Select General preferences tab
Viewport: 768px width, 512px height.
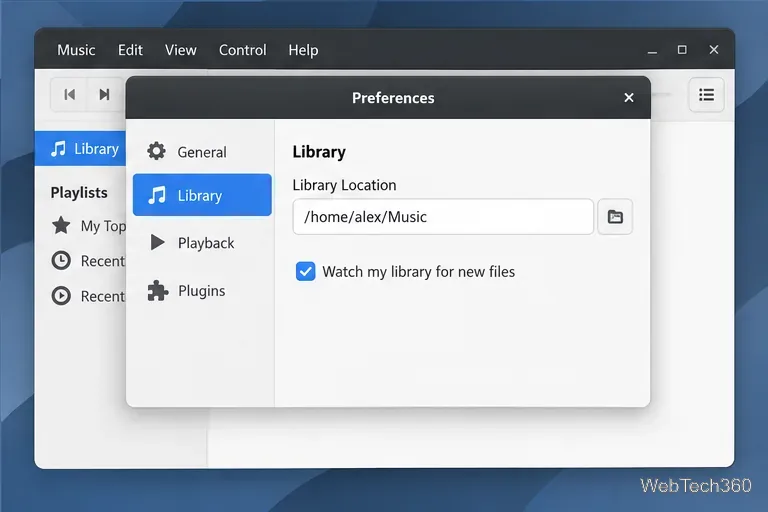click(202, 152)
